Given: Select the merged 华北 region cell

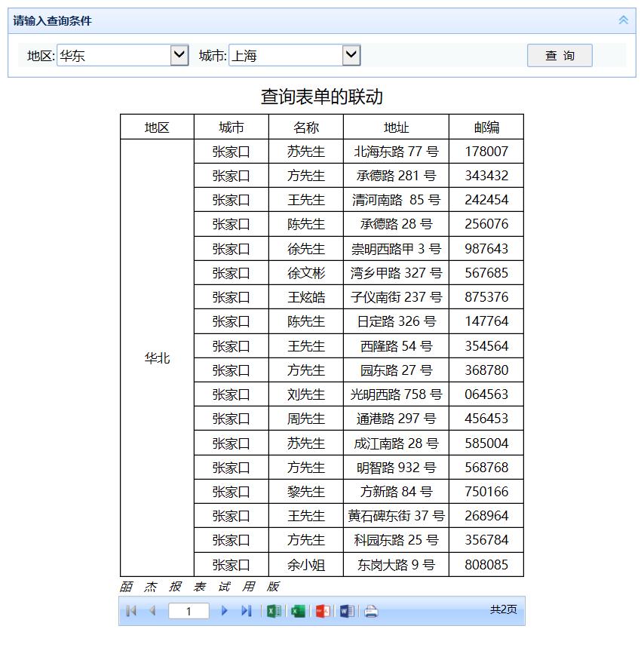Looking at the screenshot, I should (158, 357).
